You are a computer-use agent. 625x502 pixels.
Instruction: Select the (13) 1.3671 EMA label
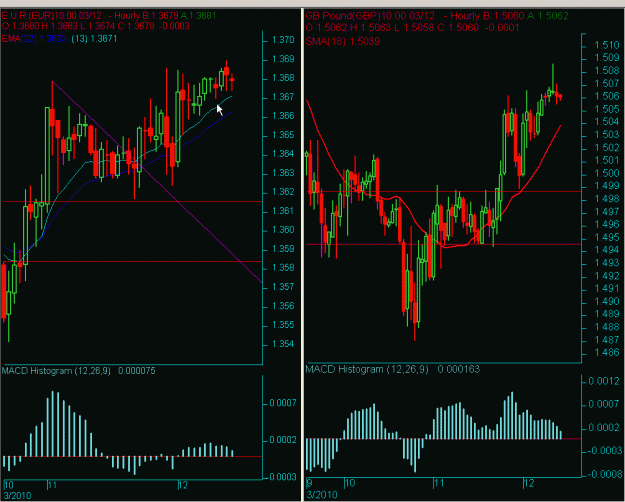point(94,39)
